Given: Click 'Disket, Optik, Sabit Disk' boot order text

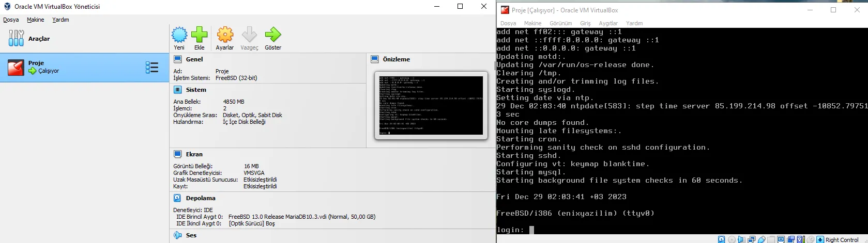Looking at the screenshot, I should tap(252, 115).
